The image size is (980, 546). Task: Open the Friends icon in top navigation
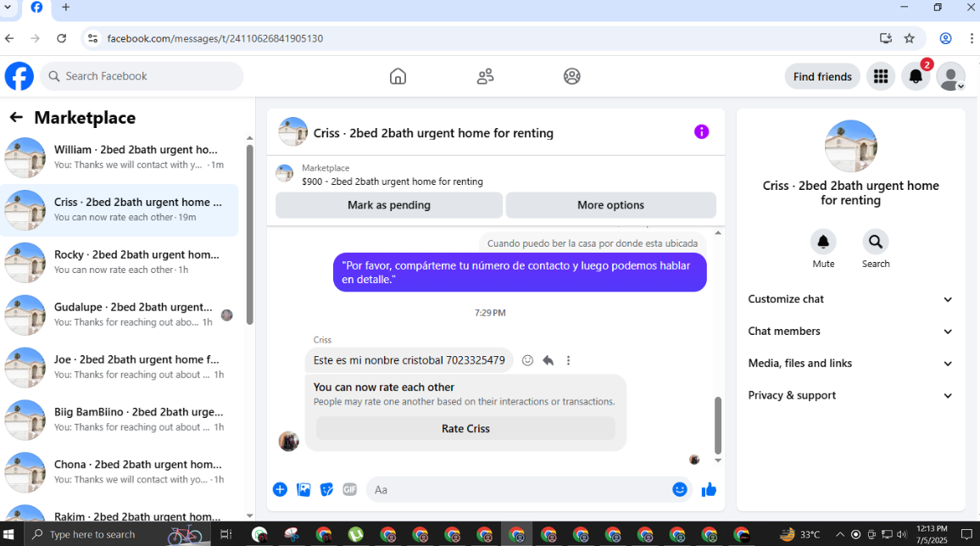[x=485, y=76]
